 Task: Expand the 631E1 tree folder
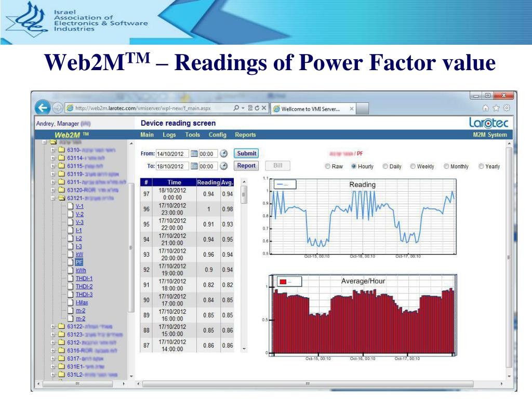[x=53, y=366]
